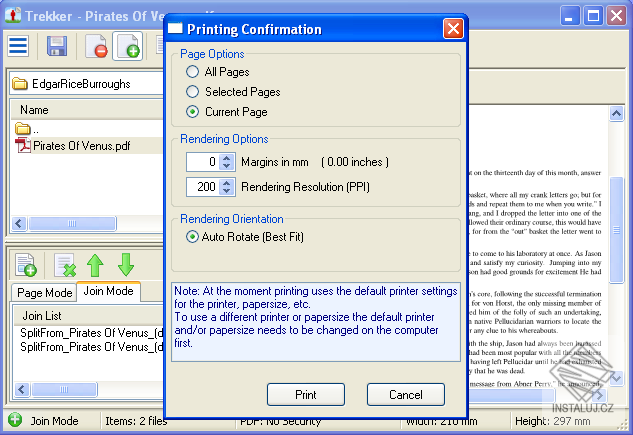Image resolution: width=633 pixels, height=435 pixels.
Task: Click the green plus status bar icon
Action: (x=15, y=420)
